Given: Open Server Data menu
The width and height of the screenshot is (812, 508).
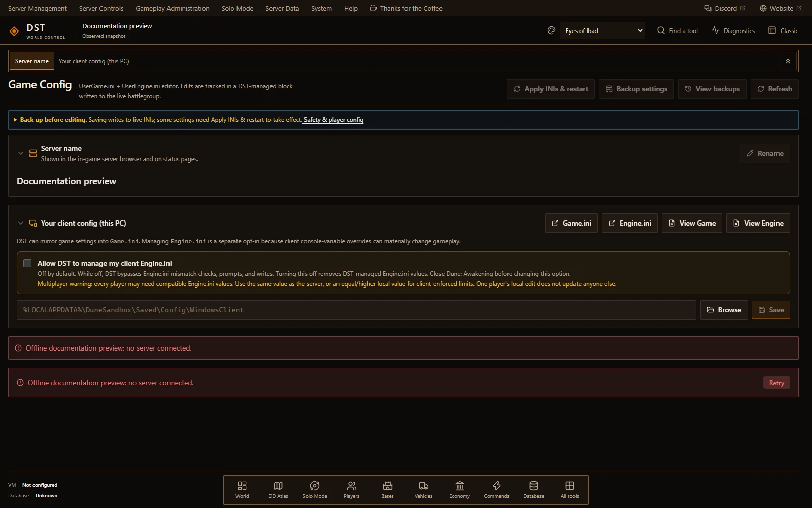Looking at the screenshot, I should click(282, 8).
